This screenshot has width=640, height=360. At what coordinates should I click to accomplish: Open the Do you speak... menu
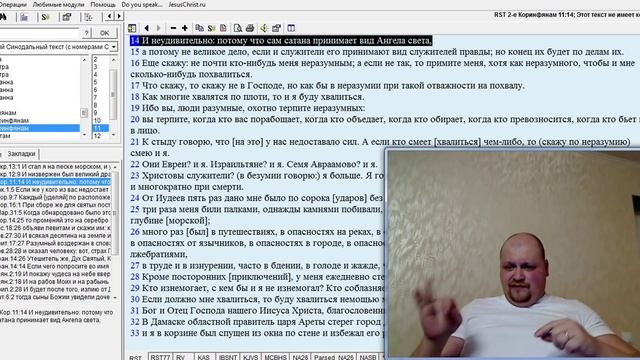[142, 5]
